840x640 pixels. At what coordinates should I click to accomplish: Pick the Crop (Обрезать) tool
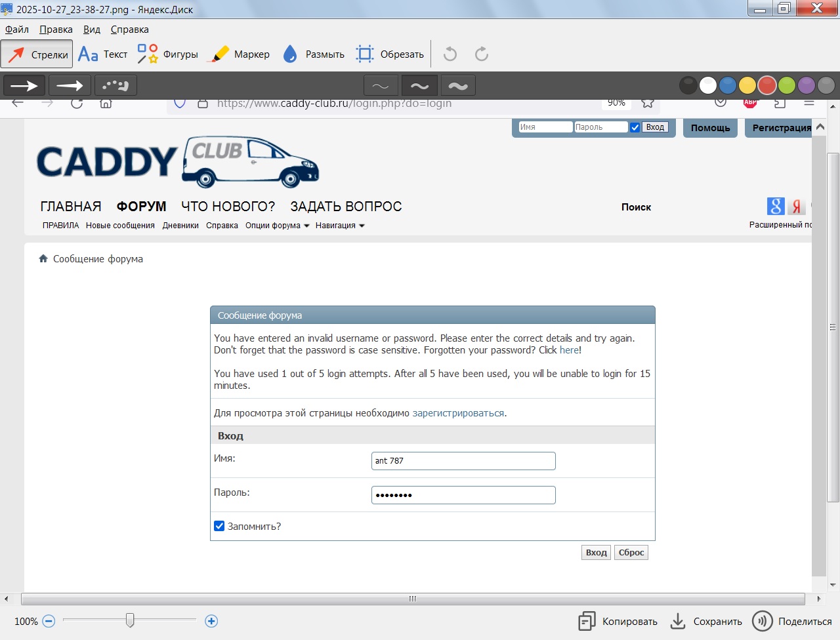(x=390, y=54)
